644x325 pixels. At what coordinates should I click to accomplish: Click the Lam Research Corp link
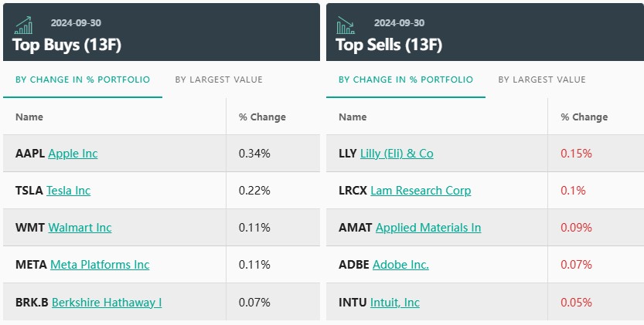[x=421, y=191]
